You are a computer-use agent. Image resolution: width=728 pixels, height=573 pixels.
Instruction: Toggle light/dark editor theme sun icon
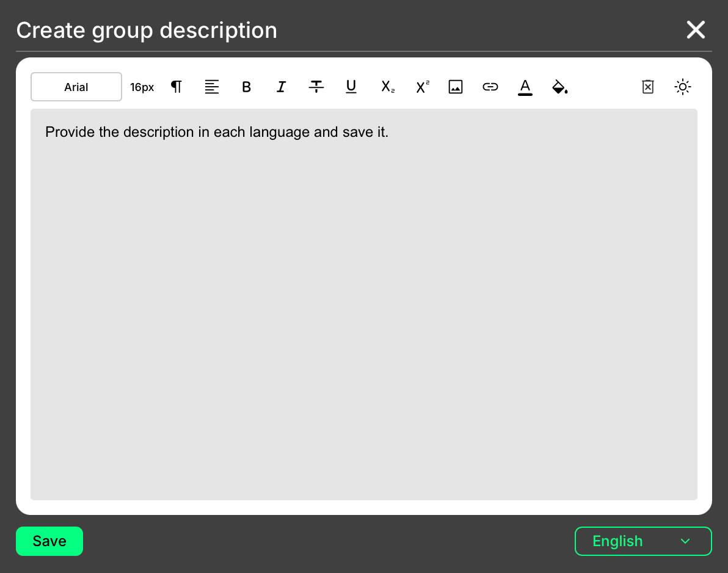(x=683, y=87)
